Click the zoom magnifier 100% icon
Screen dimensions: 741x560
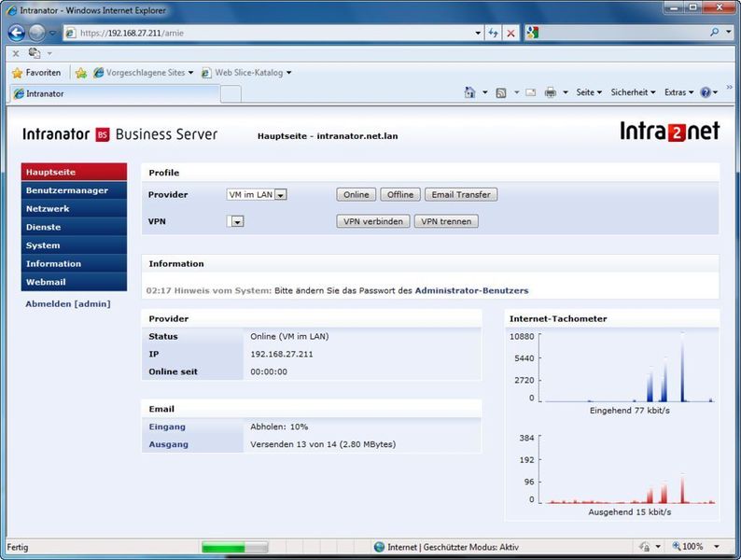click(x=677, y=546)
